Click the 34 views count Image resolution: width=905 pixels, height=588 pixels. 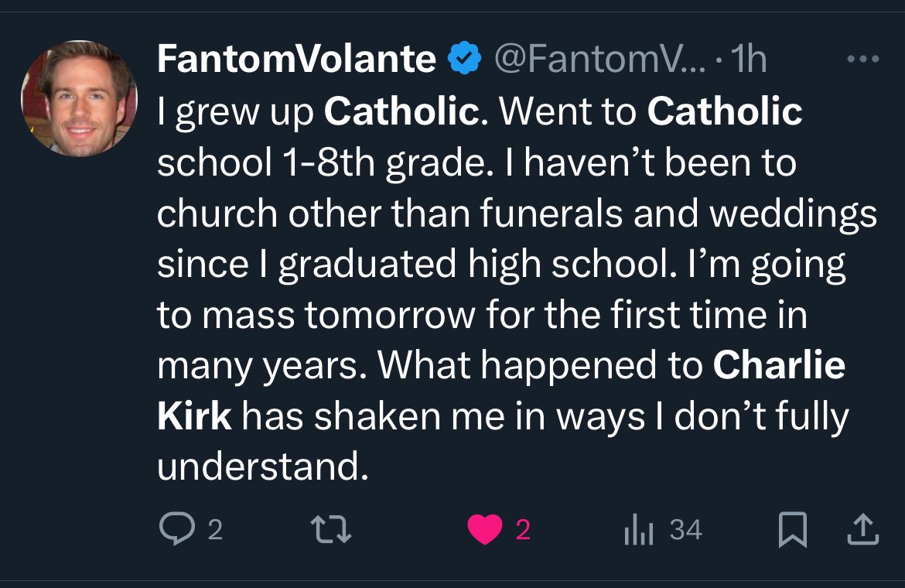point(685,530)
